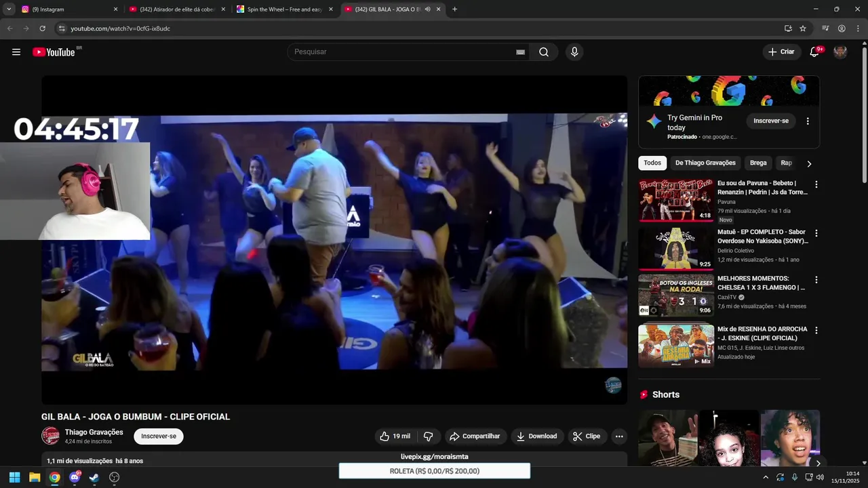Click Inscrever-se on Gemini ad
This screenshot has height=488, width=868.
(x=771, y=121)
